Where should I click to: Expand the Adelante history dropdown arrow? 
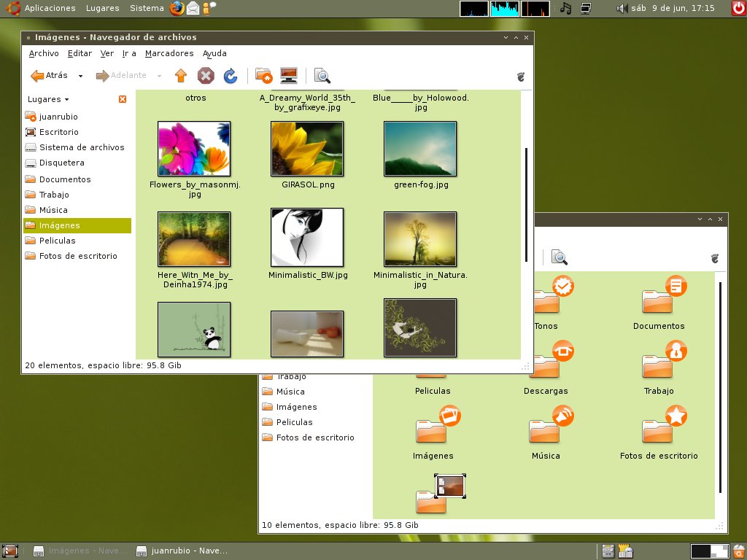(x=159, y=76)
